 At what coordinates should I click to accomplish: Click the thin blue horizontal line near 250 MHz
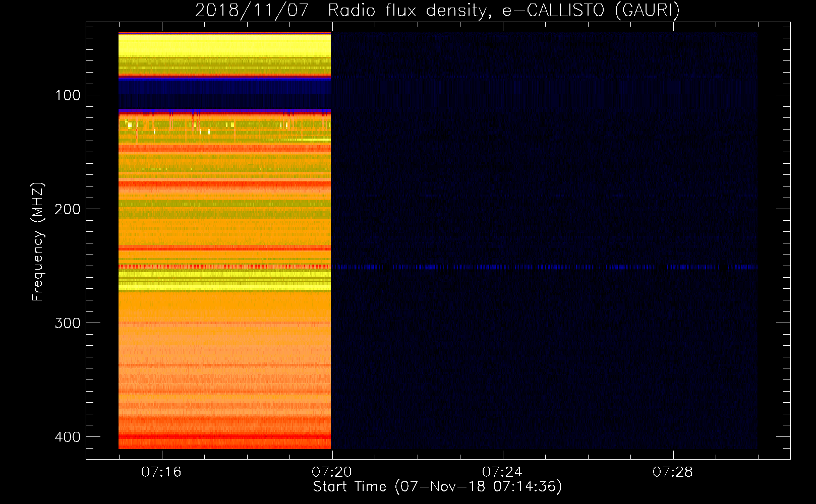pyautogui.click(x=544, y=267)
